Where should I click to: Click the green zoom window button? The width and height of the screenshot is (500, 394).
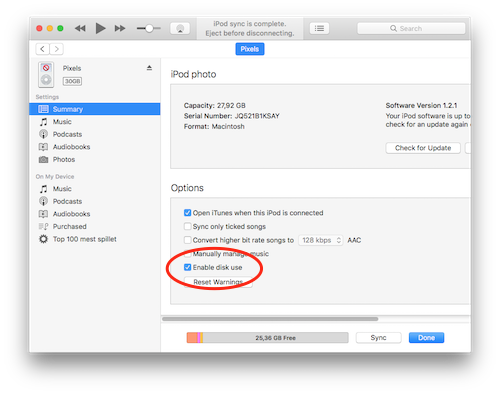click(x=60, y=28)
